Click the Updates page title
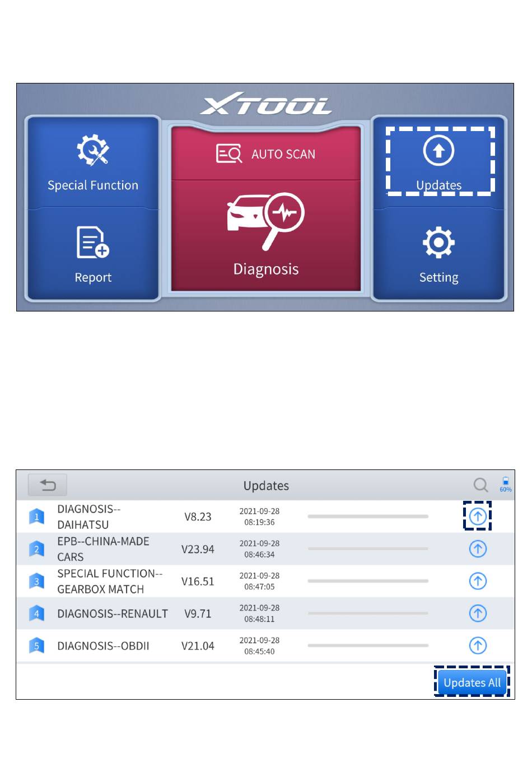Image resolution: width=532 pixels, height=777 pixels. (x=266, y=486)
